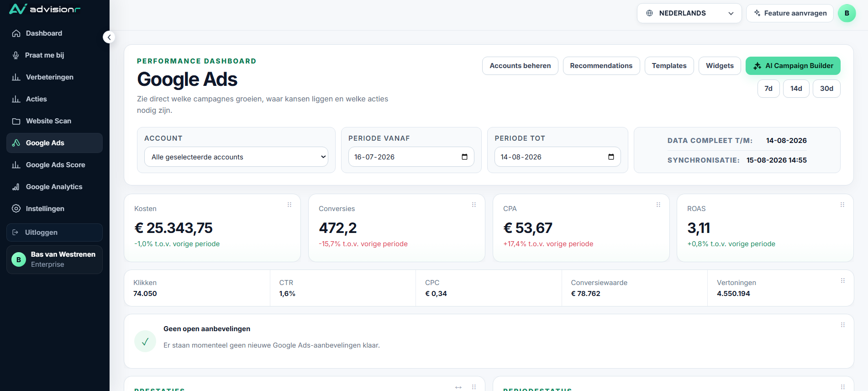Image resolution: width=868 pixels, height=391 pixels.
Task: Open the Bas van Westrenen profile card
Action: [54, 259]
